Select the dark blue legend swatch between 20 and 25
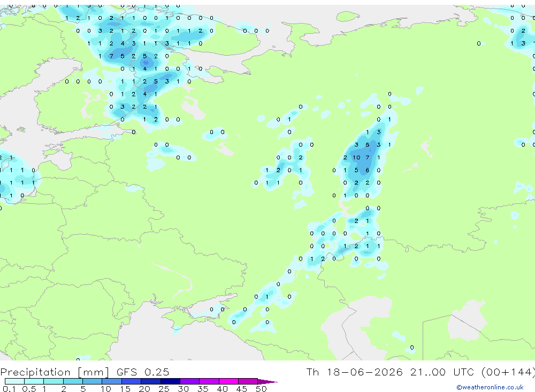This screenshot has height=392, width=535. [151, 381]
